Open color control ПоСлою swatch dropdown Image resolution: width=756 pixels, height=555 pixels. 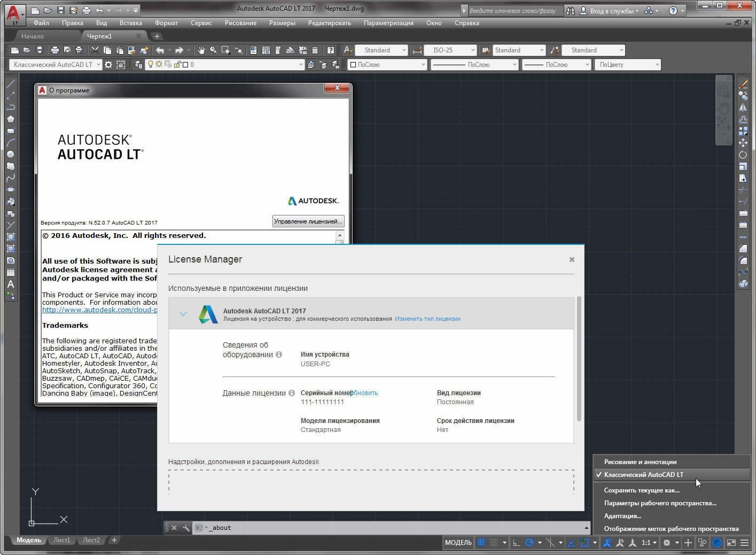(387, 65)
